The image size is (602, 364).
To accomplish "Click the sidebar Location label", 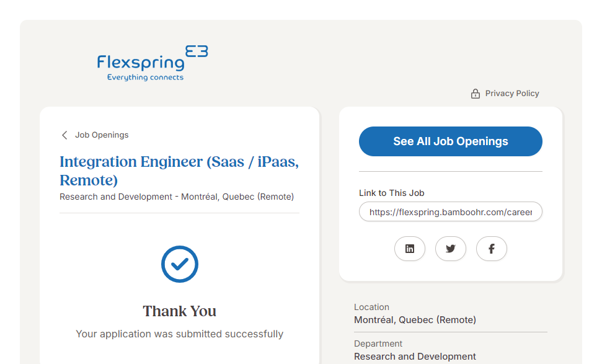I will click(x=371, y=307).
